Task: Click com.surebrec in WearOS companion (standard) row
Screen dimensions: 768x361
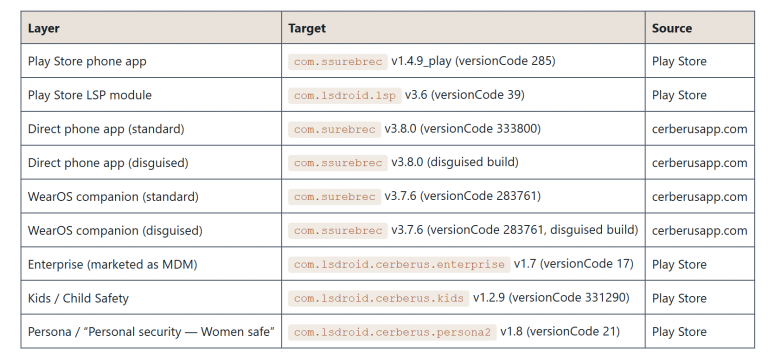Action: (x=334, y=197)
